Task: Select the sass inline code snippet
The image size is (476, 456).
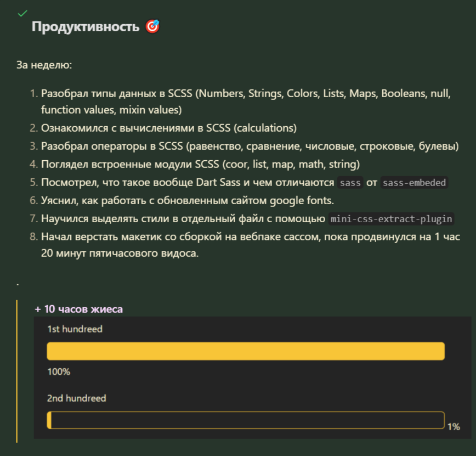Action: coord(350,183)
